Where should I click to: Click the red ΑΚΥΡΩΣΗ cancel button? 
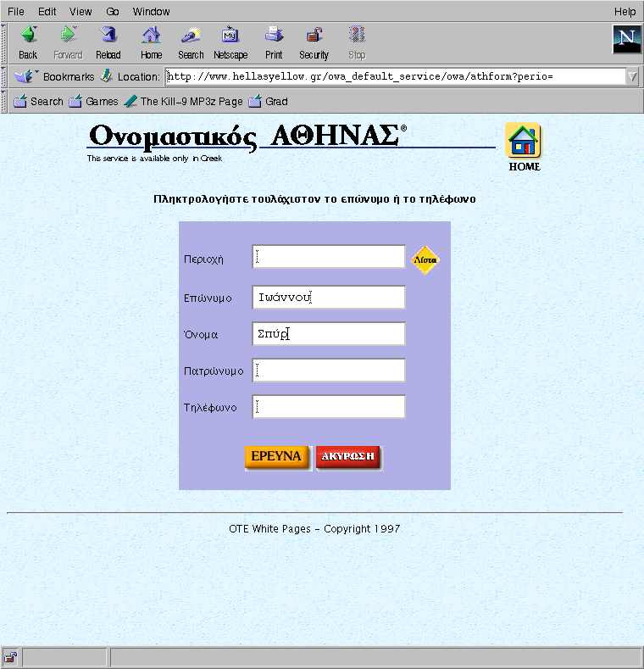(x=347, y=457)
